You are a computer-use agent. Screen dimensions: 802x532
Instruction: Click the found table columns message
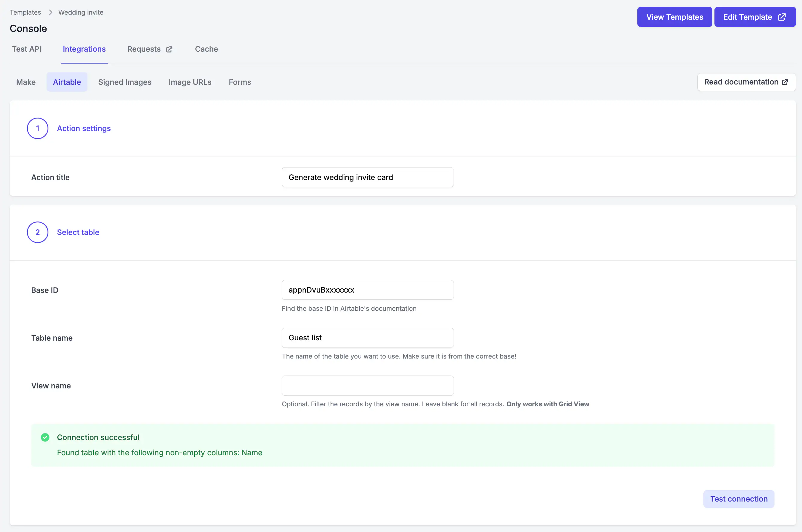tap(160, 453)
